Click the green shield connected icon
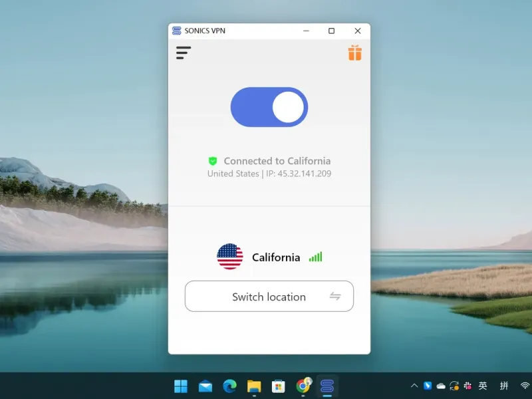The image size is (532, 399). click(213, 161)
